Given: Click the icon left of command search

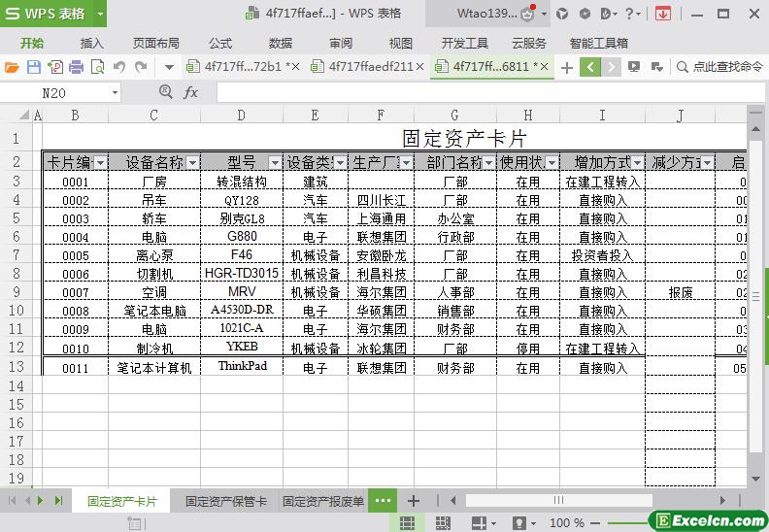Looking at the screenshot, I should click(x=656, y=67).
